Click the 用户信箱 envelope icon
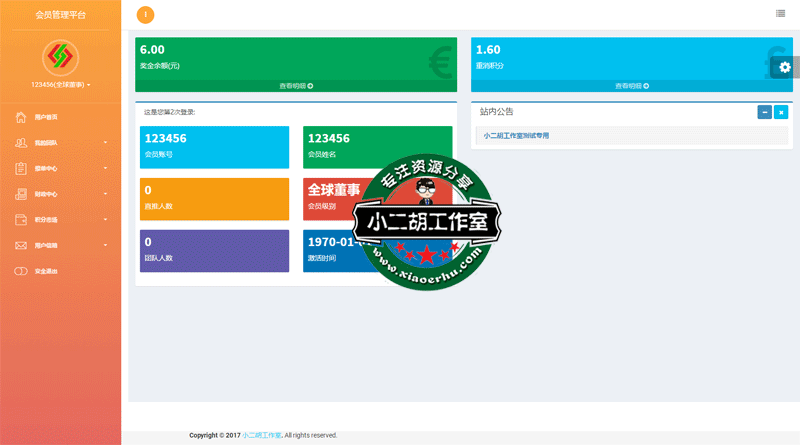This screenshot has height=445, width=800. click(x=20, y=245)
